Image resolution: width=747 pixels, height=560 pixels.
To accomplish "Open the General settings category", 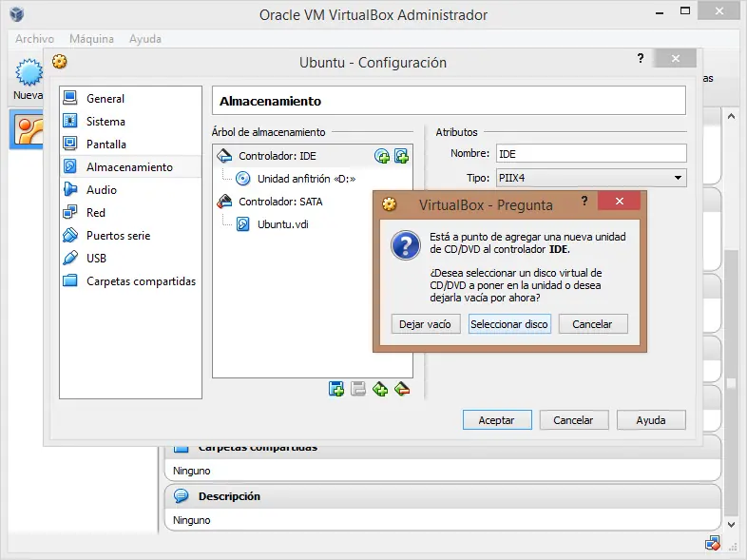I will [x=130, y=98].
